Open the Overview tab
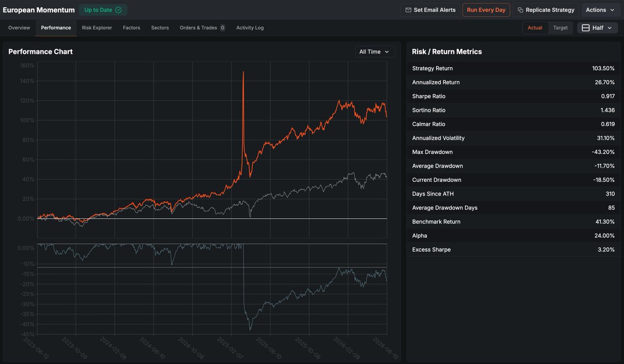The width and height of the screenshot is (624, 364). pyautogui.click(x=19, y=28)
